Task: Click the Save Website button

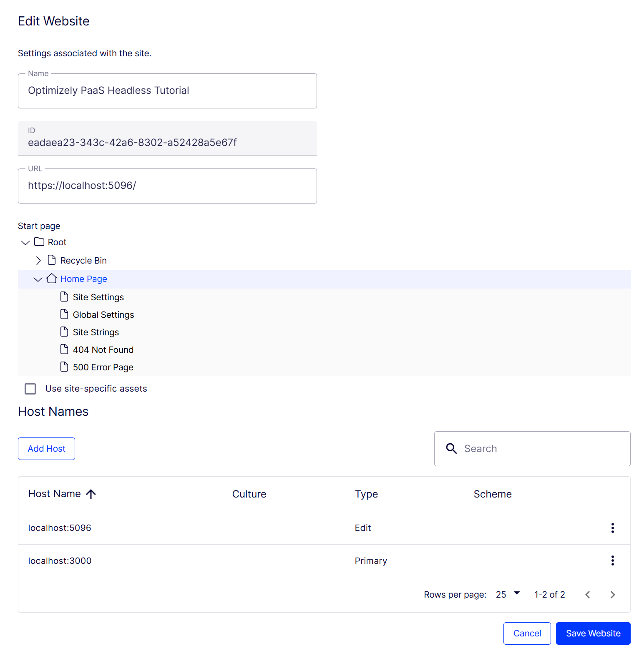Action: (593, 633)
